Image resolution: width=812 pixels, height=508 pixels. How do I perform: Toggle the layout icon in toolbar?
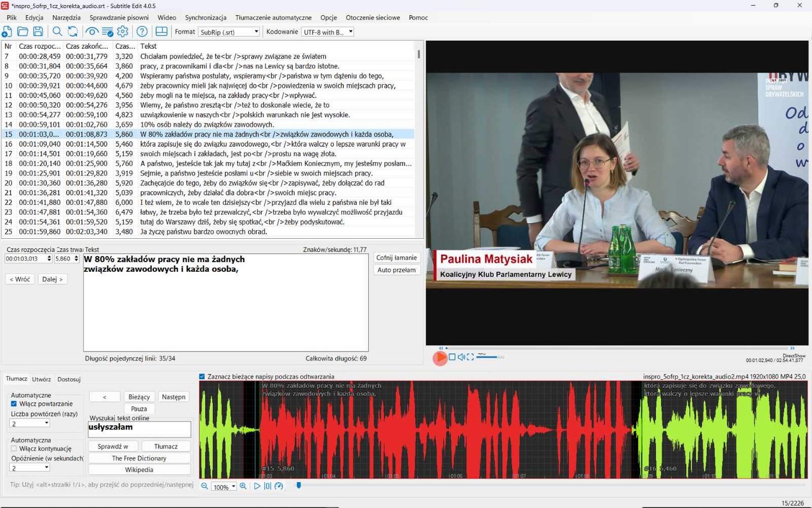coord(161,31)
